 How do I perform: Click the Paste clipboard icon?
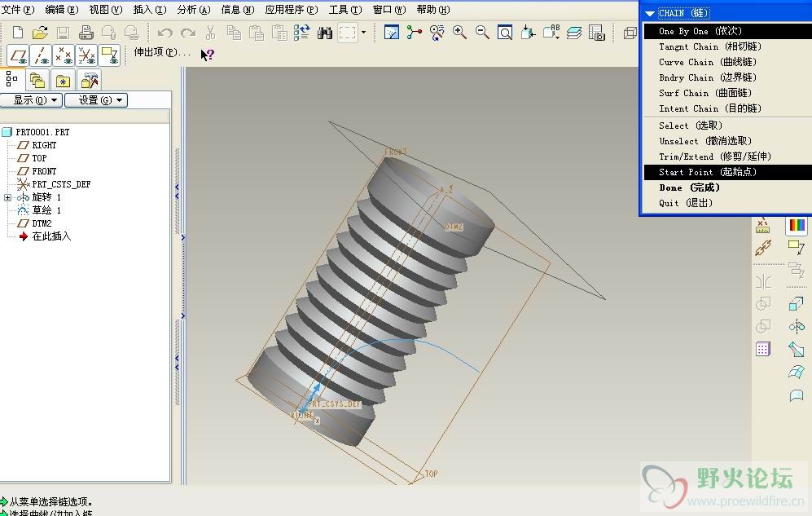coord(257,33)
